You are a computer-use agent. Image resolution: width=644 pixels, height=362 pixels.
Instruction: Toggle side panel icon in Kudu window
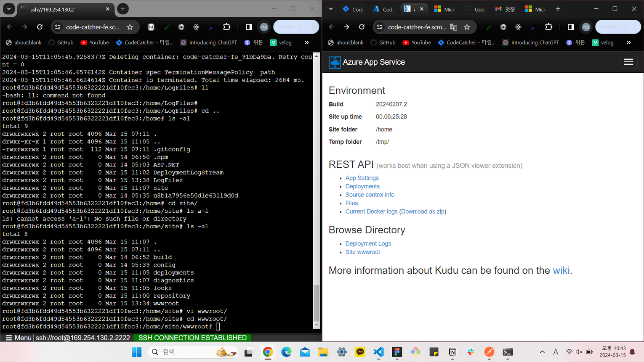pyautogui.click(x=571, y=27)
